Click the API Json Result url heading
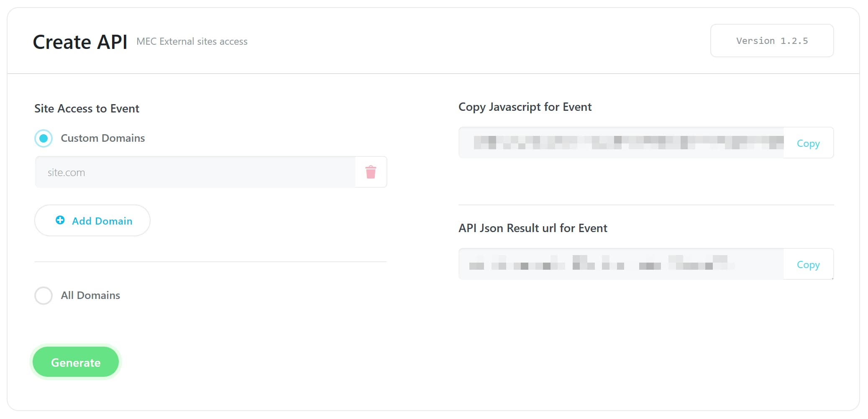 pyautogui.click(x=533, y=228)
